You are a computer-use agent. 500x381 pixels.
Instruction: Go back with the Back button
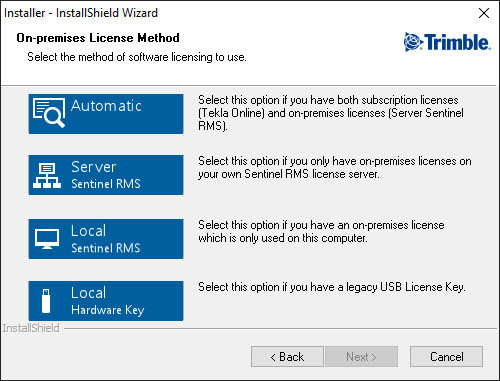click(287, 357)
